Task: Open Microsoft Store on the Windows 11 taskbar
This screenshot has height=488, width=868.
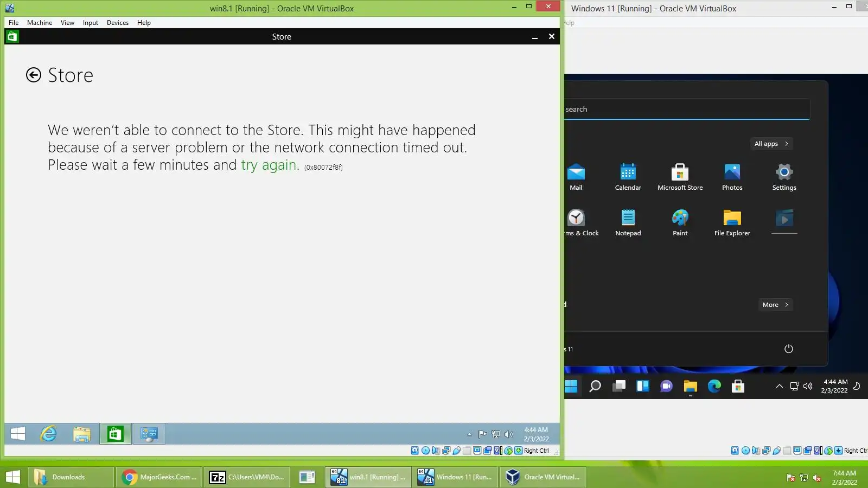Action: 738,386
